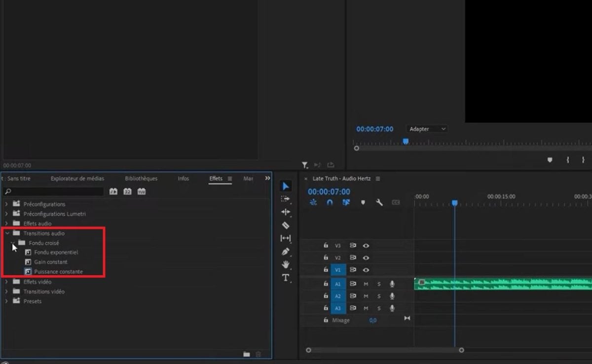Viewport: 592px width, 364px height.
Task: Expand Préconfigurations Lumetri folder
Action: [x=6, y=214]
